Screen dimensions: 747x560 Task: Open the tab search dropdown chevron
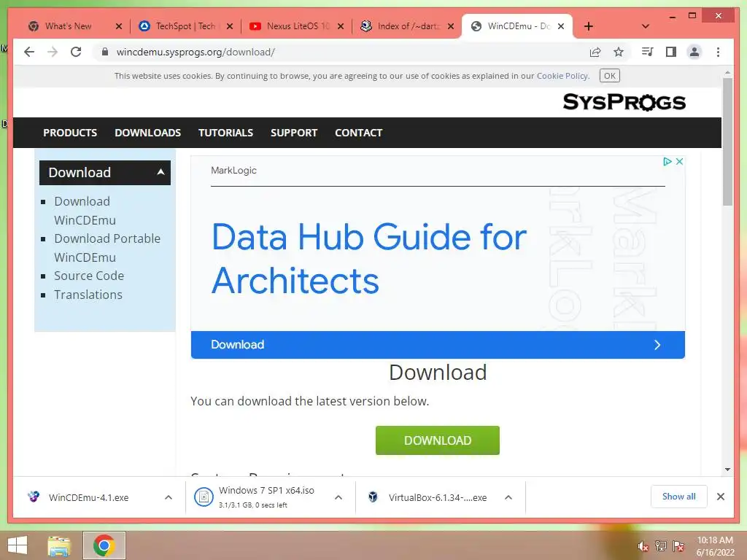tap(646, 26)
